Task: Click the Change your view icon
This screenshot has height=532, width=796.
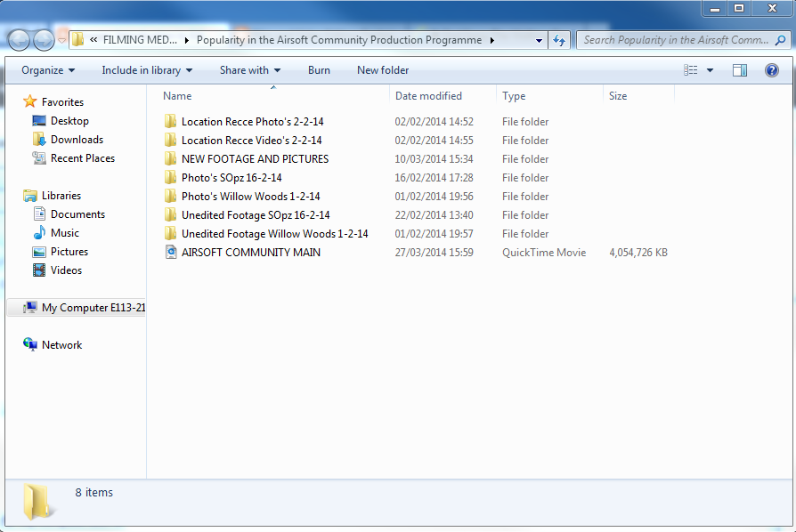Action: [690, 70]
